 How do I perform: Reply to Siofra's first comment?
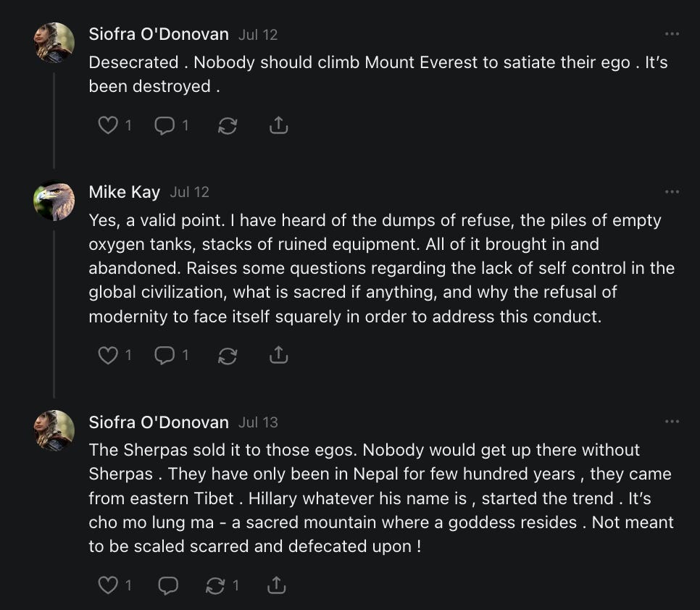[x=165, y=125]
